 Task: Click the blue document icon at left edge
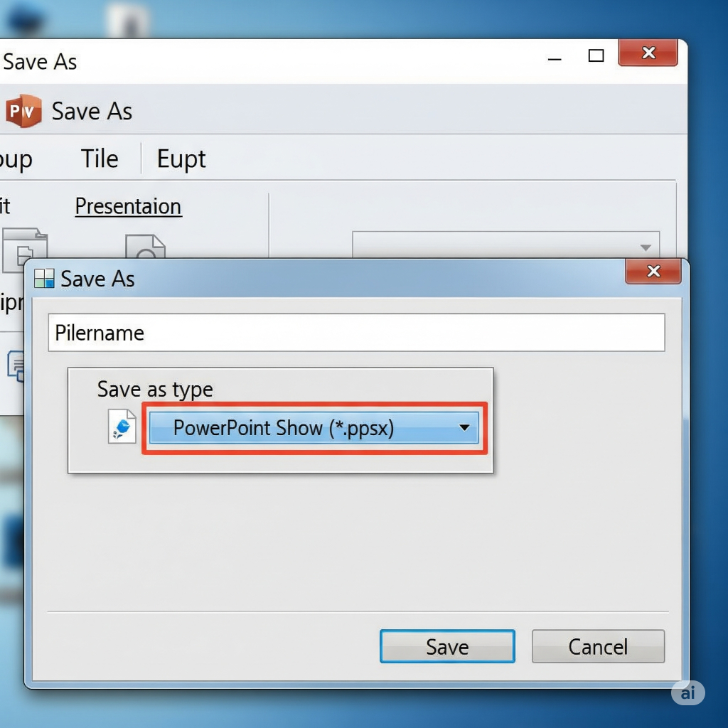16,365
